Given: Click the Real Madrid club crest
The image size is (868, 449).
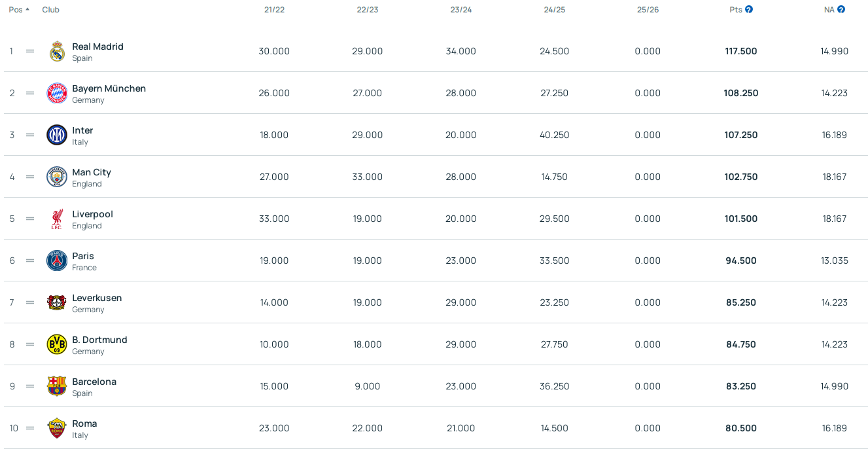Looking at the screenshot, I should click(57, 51).
